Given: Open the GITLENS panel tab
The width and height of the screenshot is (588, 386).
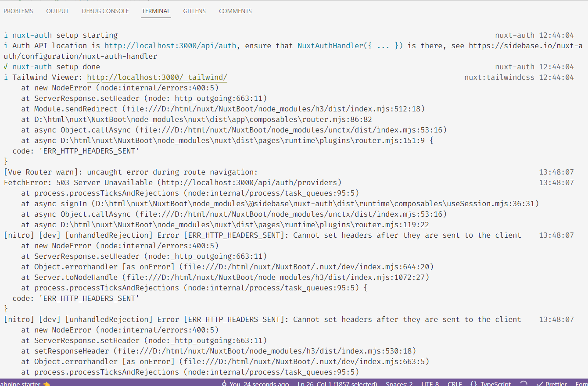Looking at the screenshot, I should point(194,11).
